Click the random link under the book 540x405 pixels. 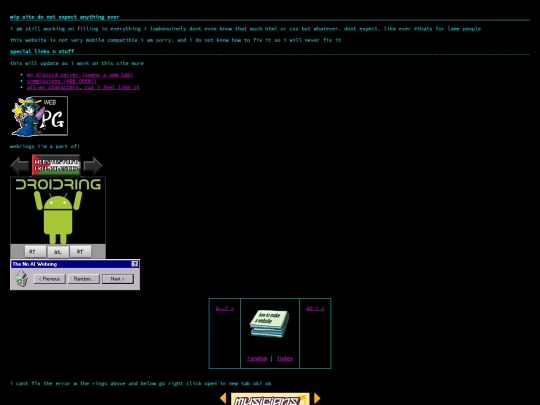(x=257, y=359)
